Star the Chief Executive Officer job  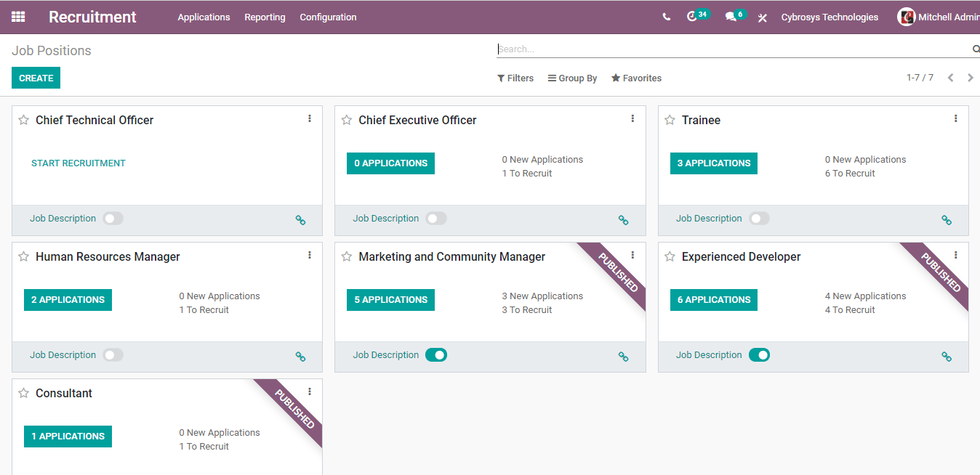pyautogui.click(x=347, y=120)
